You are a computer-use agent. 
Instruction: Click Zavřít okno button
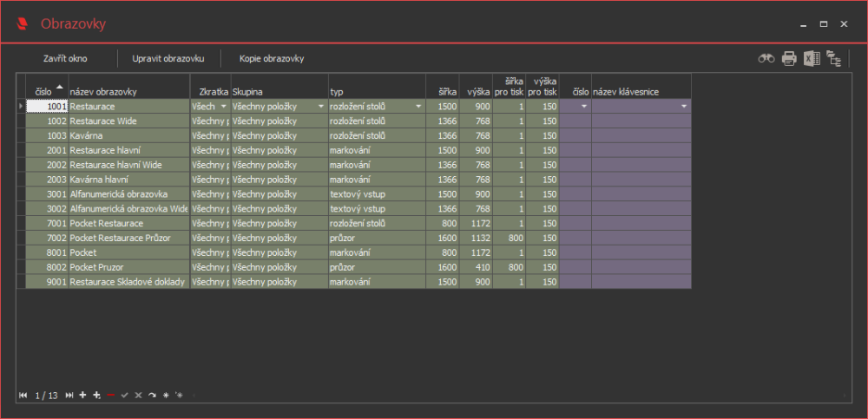(x=65, y=59)
